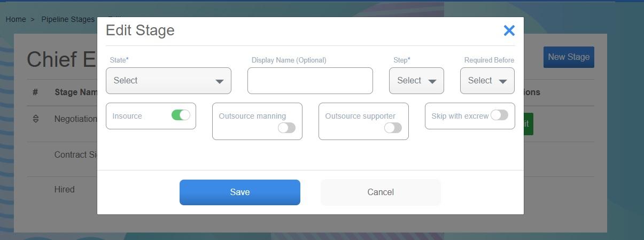This screenshot has width=644, height=240.
Task: Open the State dropdown
Action: click(x=168, y=81)
